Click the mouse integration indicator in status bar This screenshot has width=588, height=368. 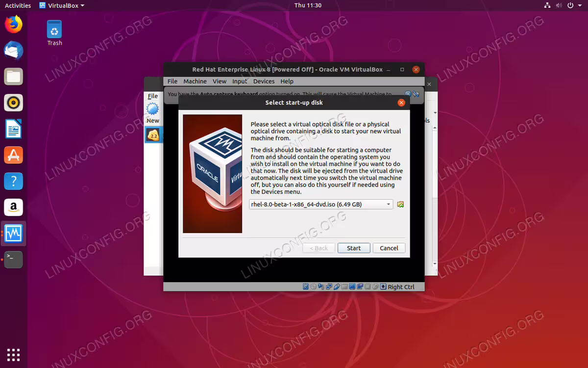[375, 287]
